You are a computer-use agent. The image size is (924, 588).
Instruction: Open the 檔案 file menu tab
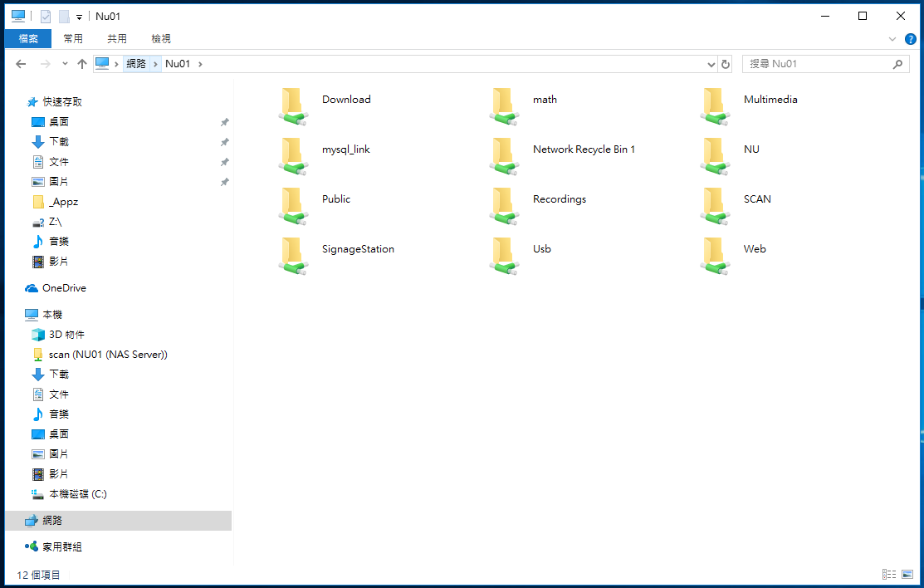coord(28,39)
